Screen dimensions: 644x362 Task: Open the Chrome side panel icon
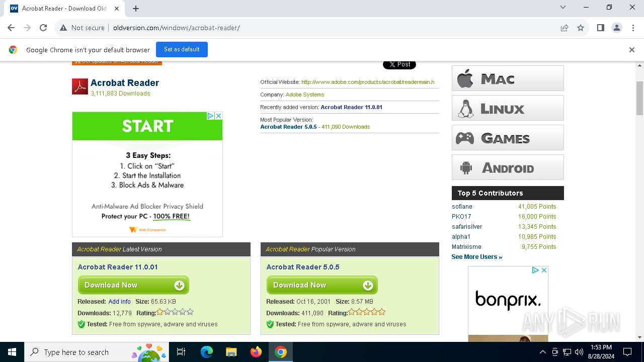[x=600, y=28]
